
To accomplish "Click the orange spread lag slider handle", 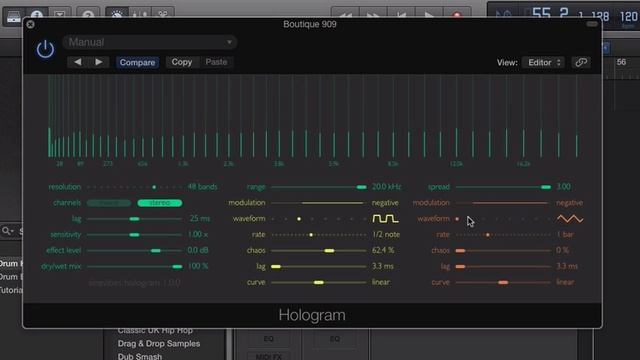I will click(460, 267).
